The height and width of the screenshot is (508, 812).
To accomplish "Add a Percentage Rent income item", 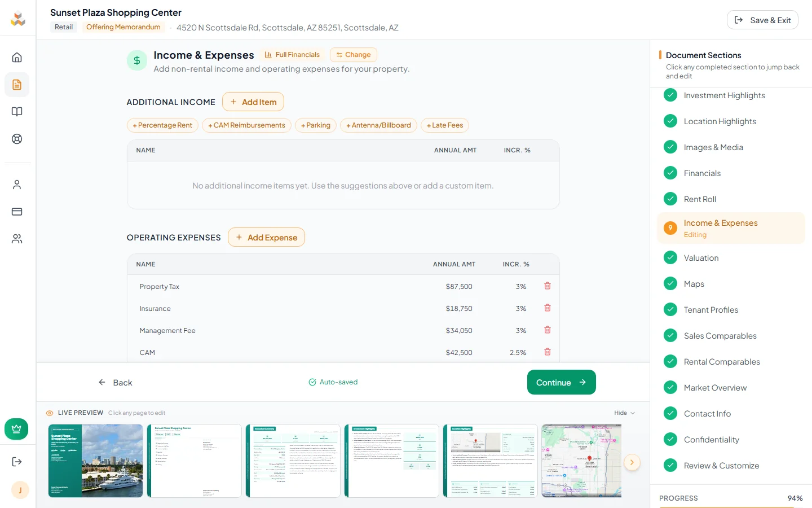I will tap(162, 125).
